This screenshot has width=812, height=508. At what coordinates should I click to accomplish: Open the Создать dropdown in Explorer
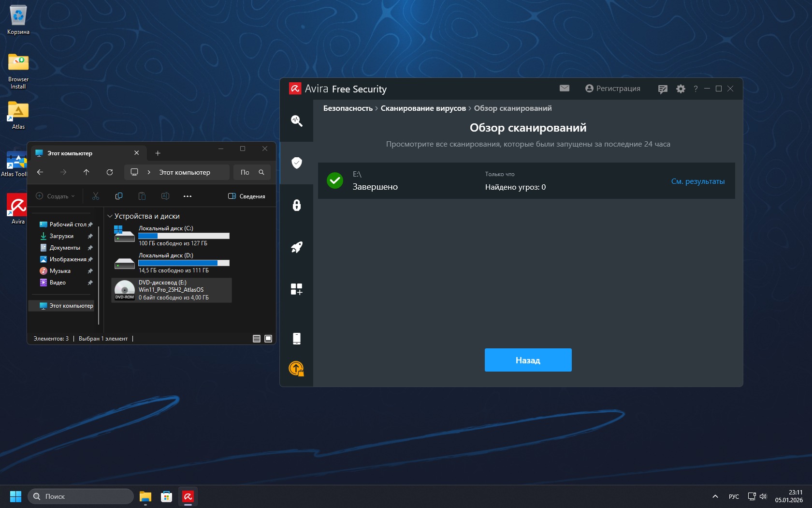click(56, 196)
